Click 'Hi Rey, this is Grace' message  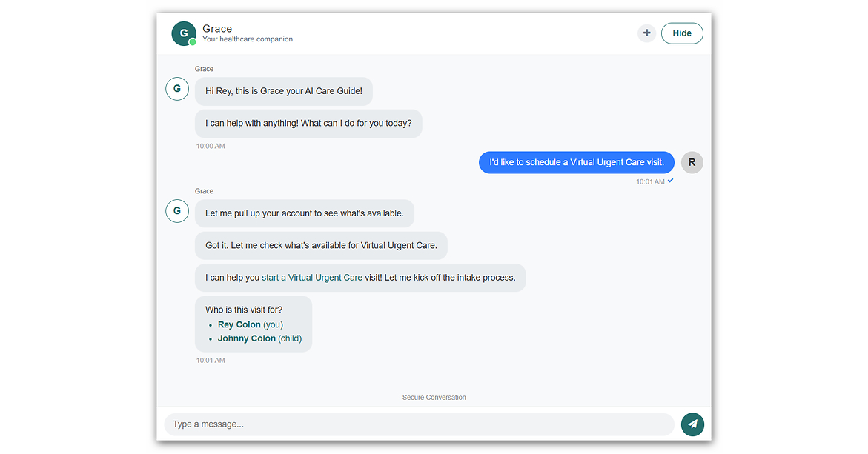[283, 91]
